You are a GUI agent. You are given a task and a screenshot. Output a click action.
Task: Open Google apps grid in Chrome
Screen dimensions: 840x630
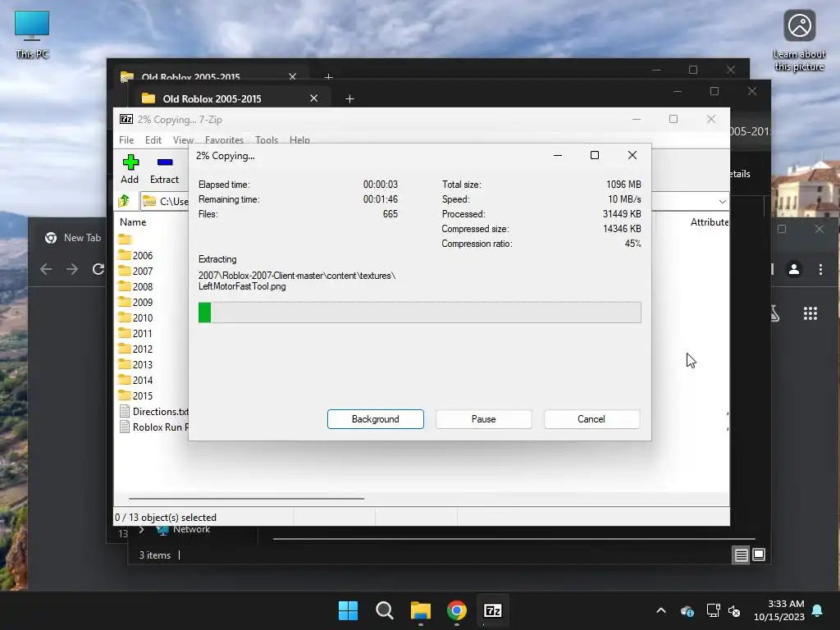[x=810, y=313]
